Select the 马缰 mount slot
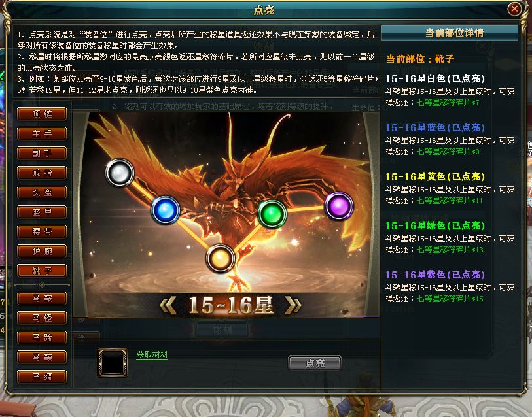532x417 pixels. pos(42,376)
